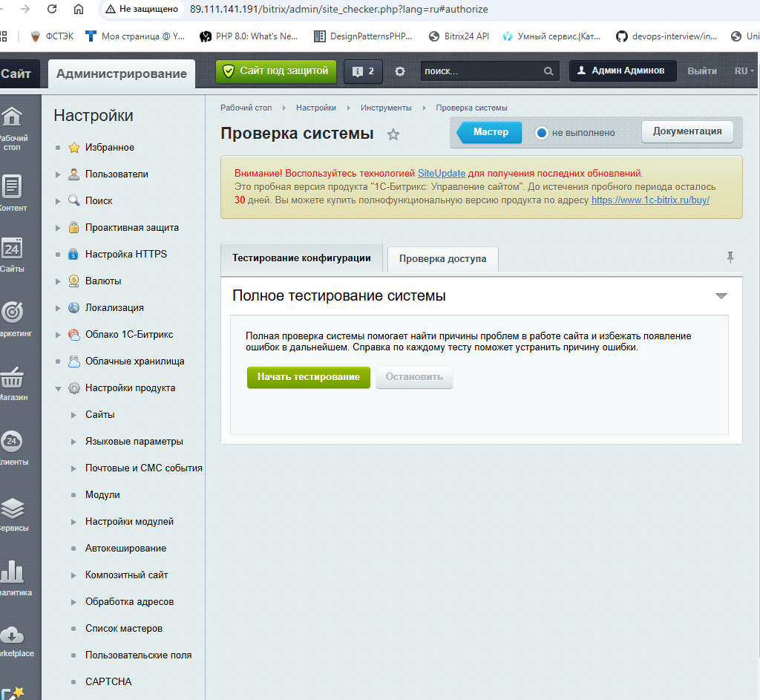Open the Мастер button
This screenshot has height=700, width=760.
point(490,132)
